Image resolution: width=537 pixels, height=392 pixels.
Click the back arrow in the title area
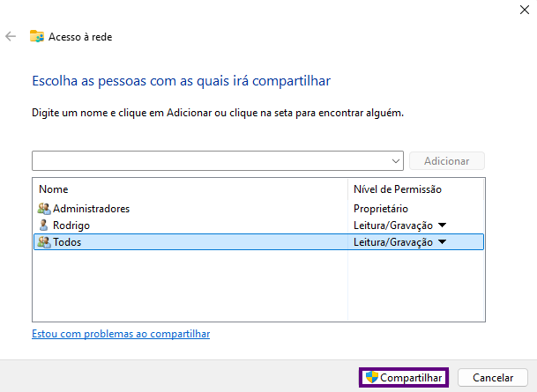pyautogui.click(x=11, y=37)
